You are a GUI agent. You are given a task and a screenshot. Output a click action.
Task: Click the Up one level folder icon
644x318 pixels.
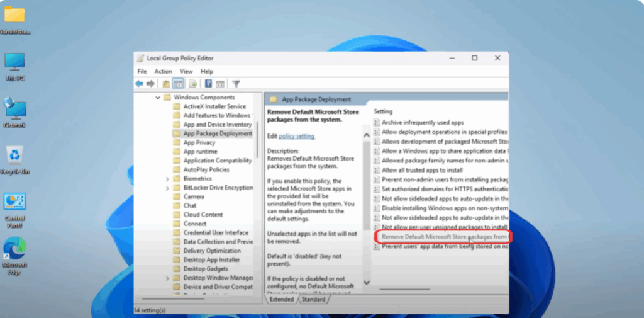[x=166, y=84]
